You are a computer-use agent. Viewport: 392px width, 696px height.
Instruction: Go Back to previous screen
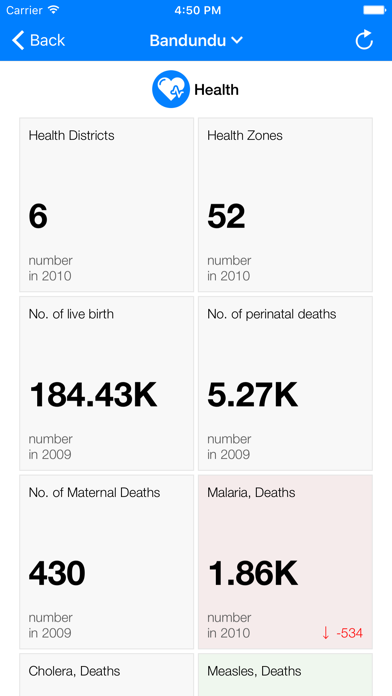(39, 40)
